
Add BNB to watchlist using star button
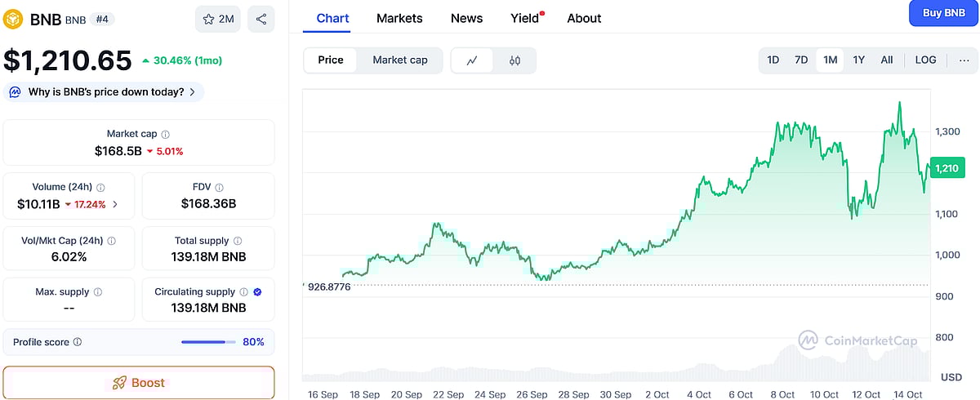tap(218, 19)
